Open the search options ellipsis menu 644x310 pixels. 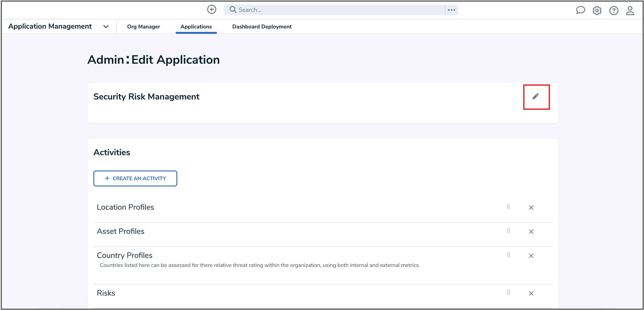coord(451,10)
